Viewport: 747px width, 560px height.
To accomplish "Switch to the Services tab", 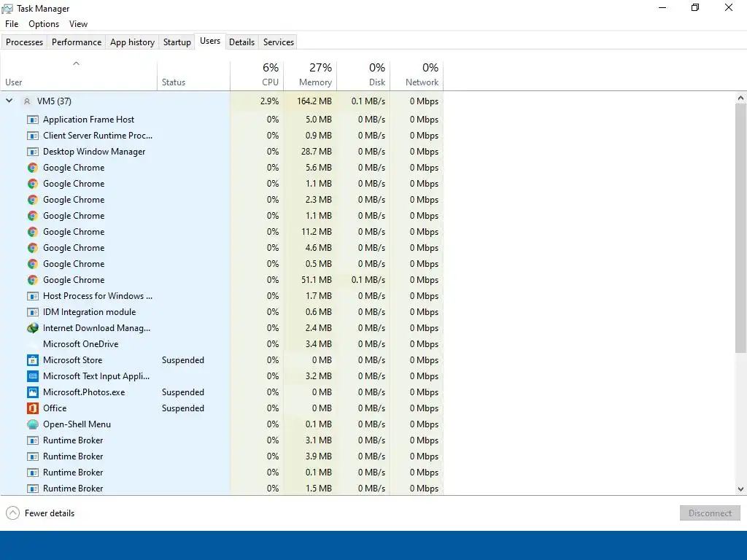I will pyautogui.click(x=278, y=42).
